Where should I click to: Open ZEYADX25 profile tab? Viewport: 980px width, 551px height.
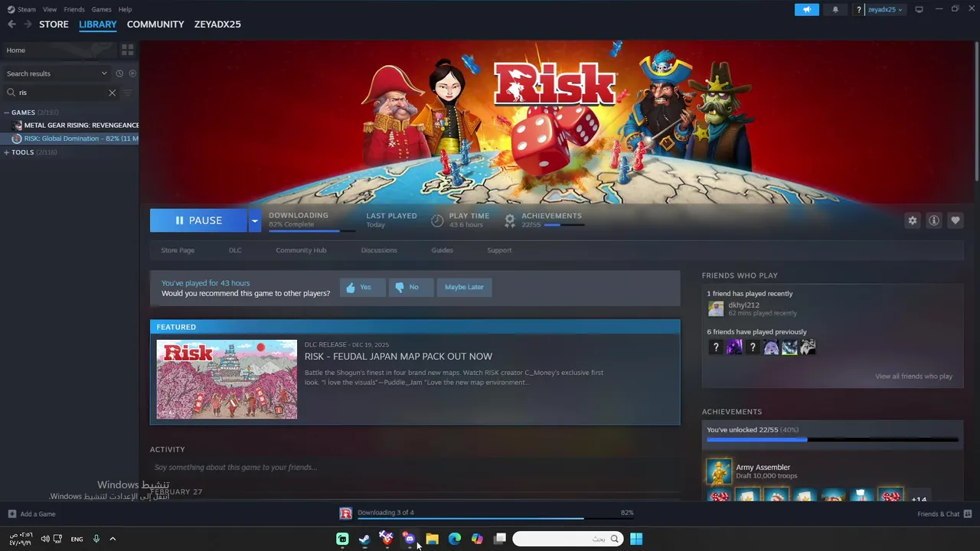[x=217, y=24]
